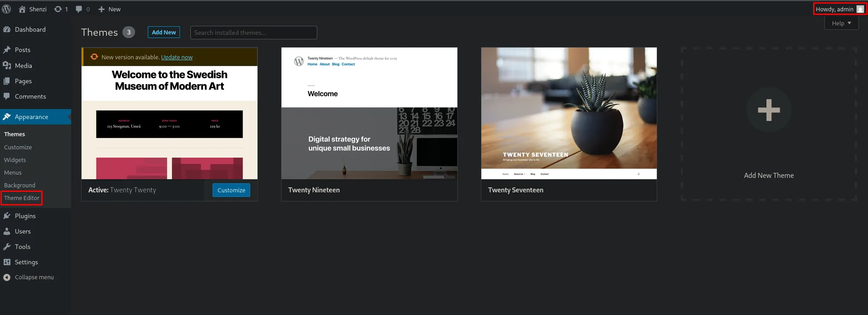868x315 pixels.
Task: Click the Twenty Seventeen theme name
Action: [x=516, y=190]
